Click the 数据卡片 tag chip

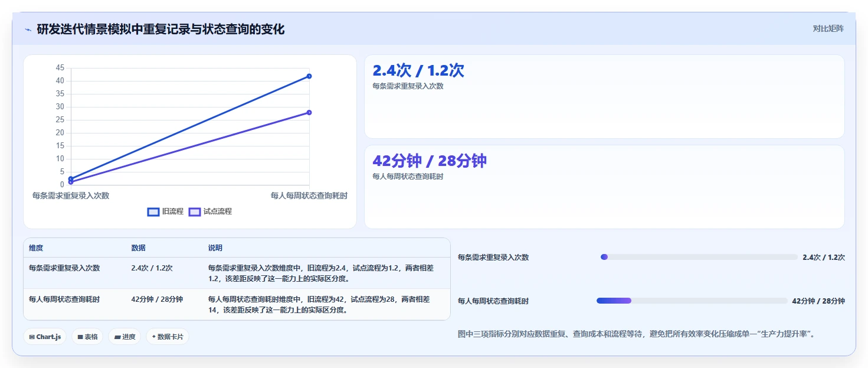168,337
